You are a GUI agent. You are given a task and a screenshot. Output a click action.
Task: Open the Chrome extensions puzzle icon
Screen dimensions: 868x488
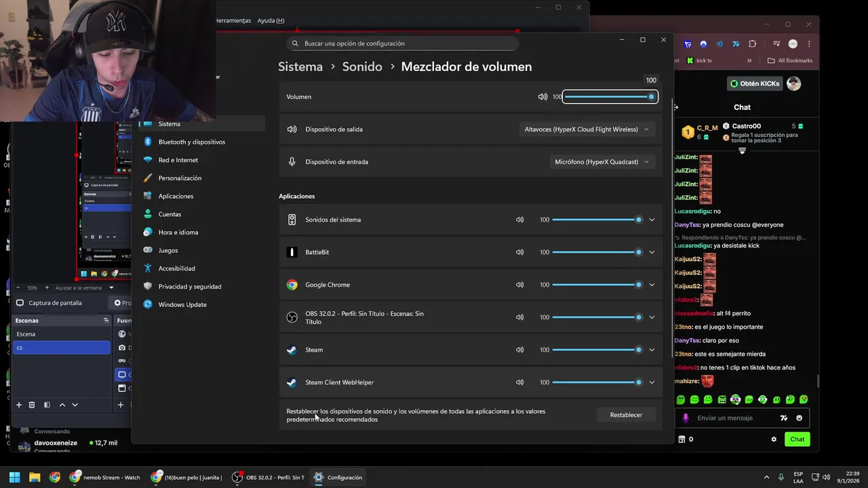[752, 43]
